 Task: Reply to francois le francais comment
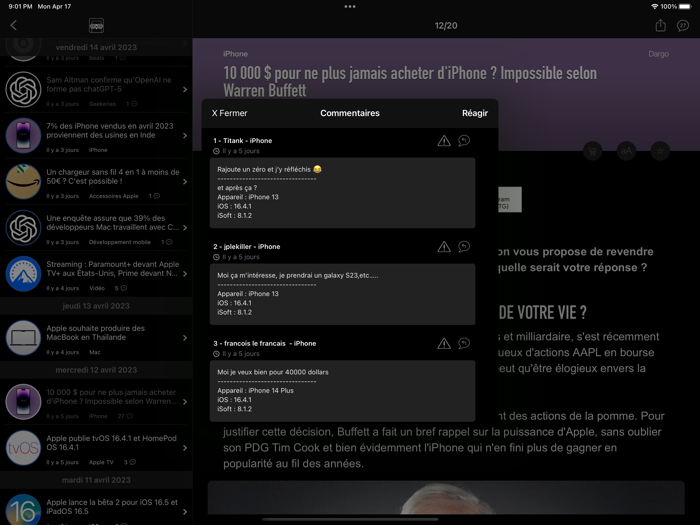click(x=464, y=343)
